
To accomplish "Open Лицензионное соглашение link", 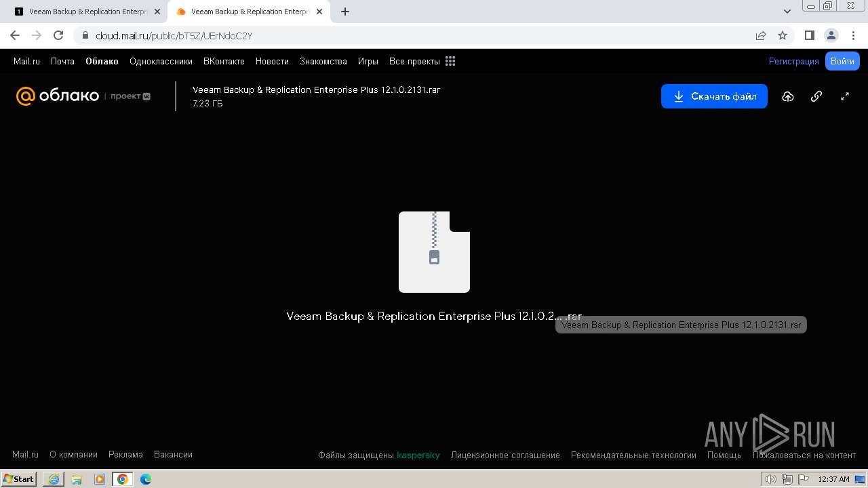I will point(505,455).
